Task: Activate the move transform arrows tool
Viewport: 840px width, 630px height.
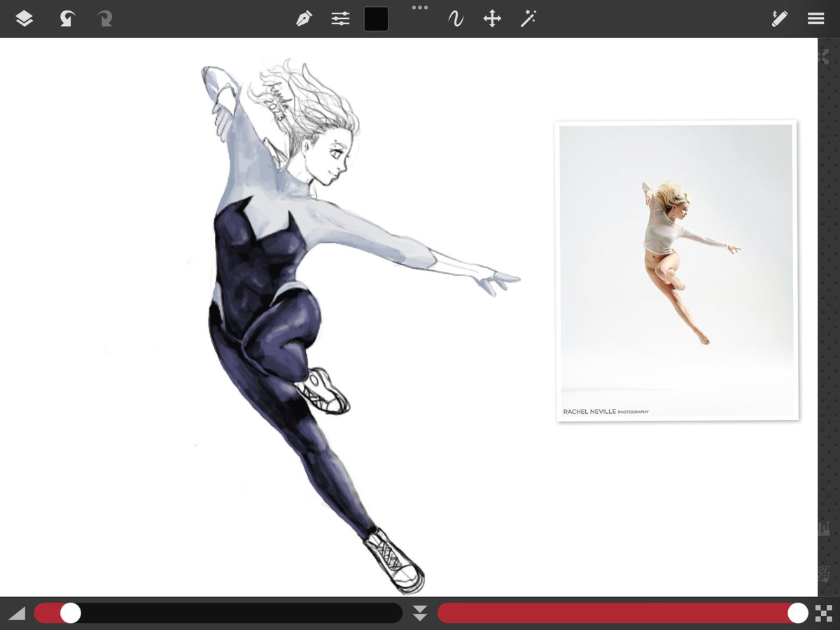Action: pyautogui.click(x=492, y=18)
